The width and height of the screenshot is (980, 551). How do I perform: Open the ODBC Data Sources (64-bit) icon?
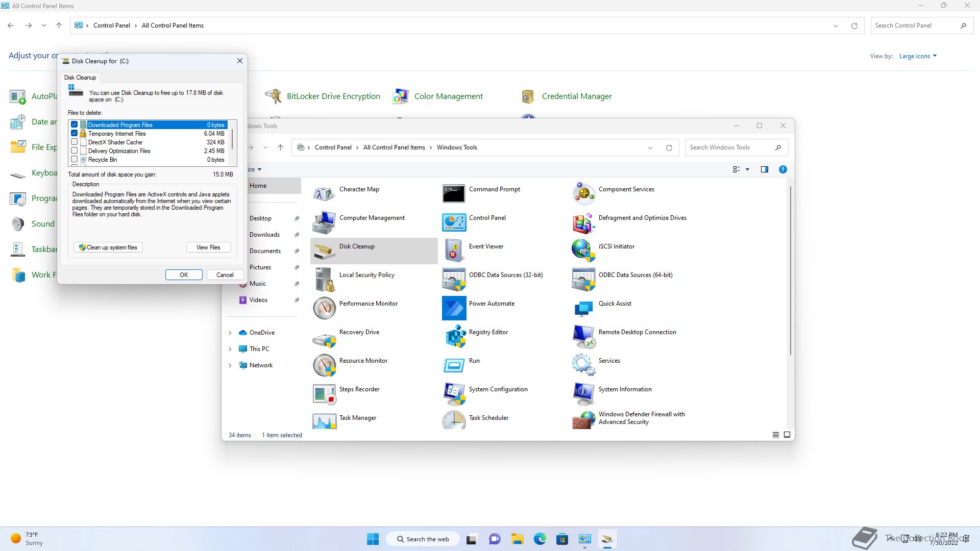coord(583,279)
